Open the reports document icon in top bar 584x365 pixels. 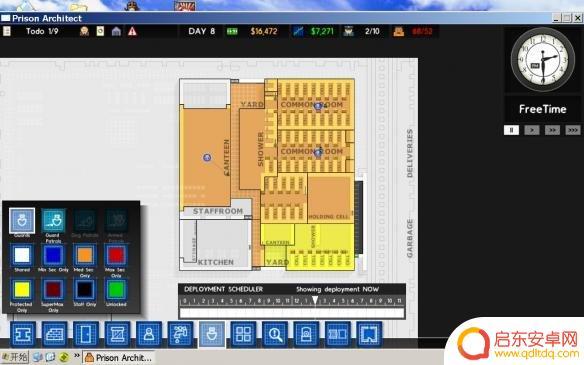(x=100, y=31)
